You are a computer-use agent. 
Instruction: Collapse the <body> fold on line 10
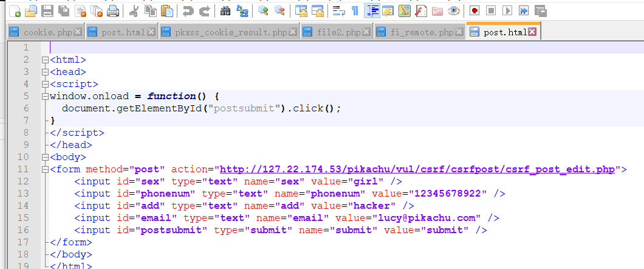(x=45, y=158)
